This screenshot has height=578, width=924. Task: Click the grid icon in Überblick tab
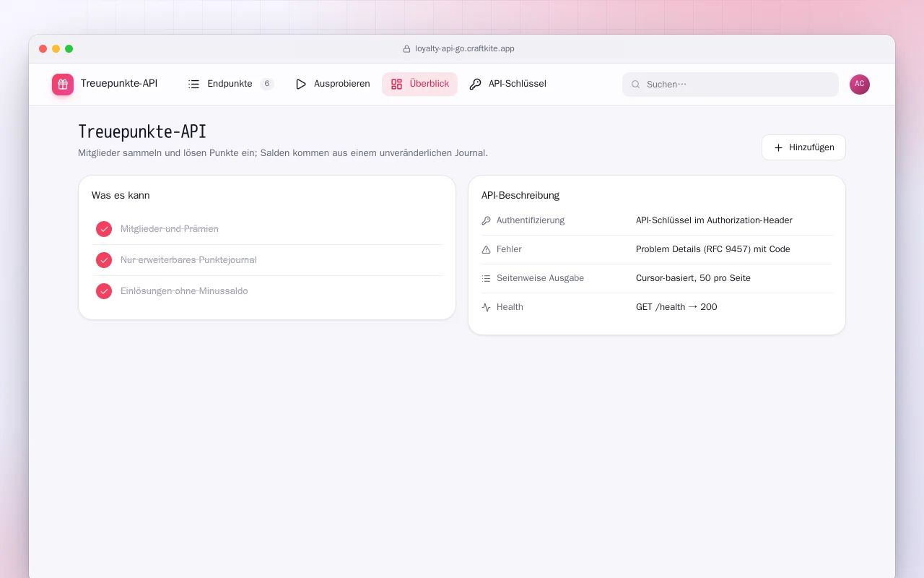(396, 84)
